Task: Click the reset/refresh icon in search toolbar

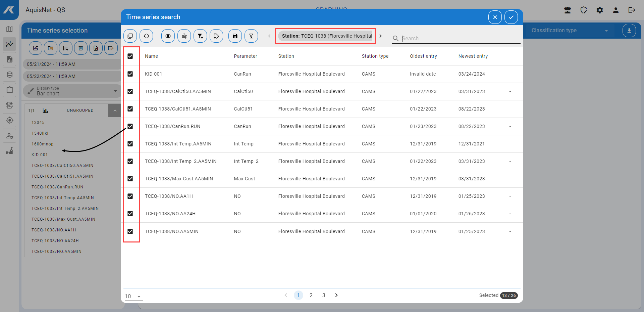Action: 146,36
